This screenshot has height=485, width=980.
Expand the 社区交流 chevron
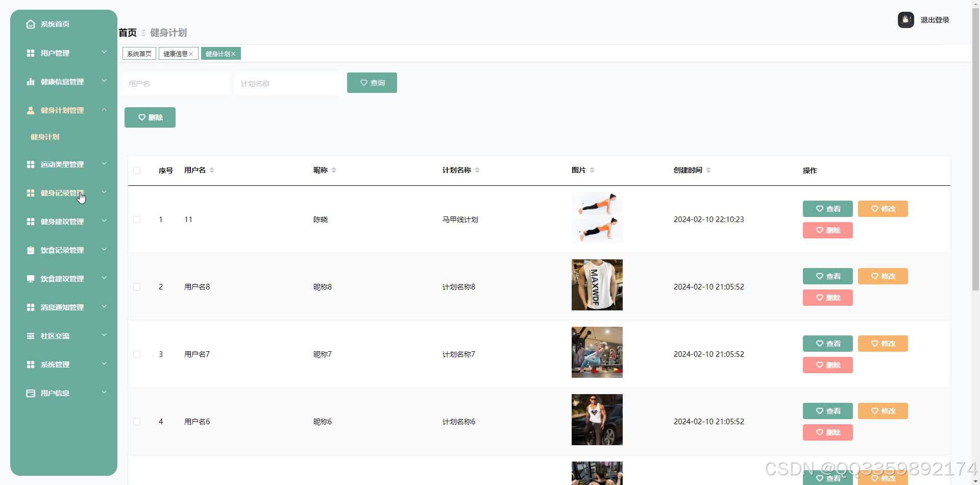pos(104,335)
